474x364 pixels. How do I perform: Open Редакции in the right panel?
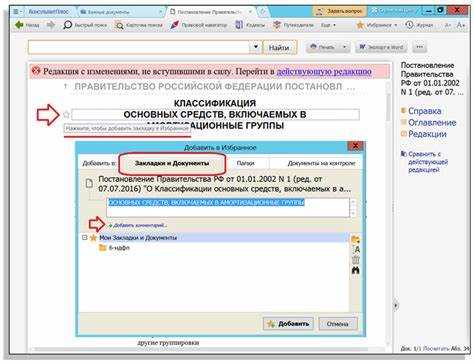427,134
